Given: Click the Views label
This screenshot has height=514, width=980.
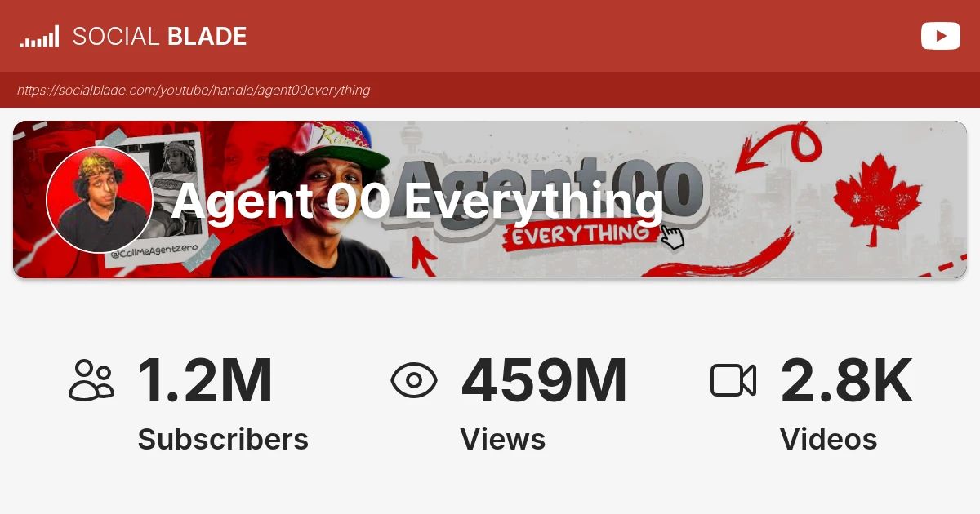Looking at the screenshot, I should coord(502,440).
